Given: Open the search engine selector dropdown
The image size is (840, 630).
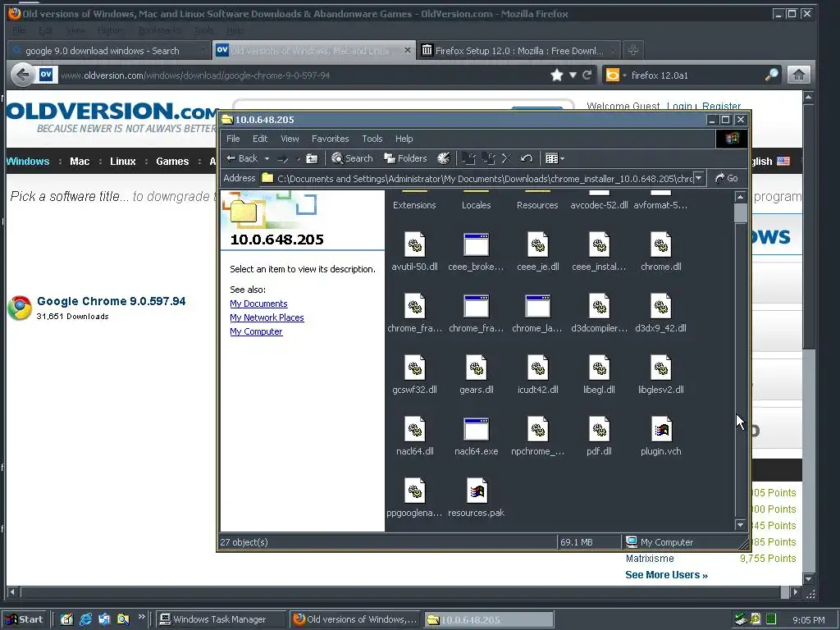Looking at the screenshot, I should pos(615,75).
